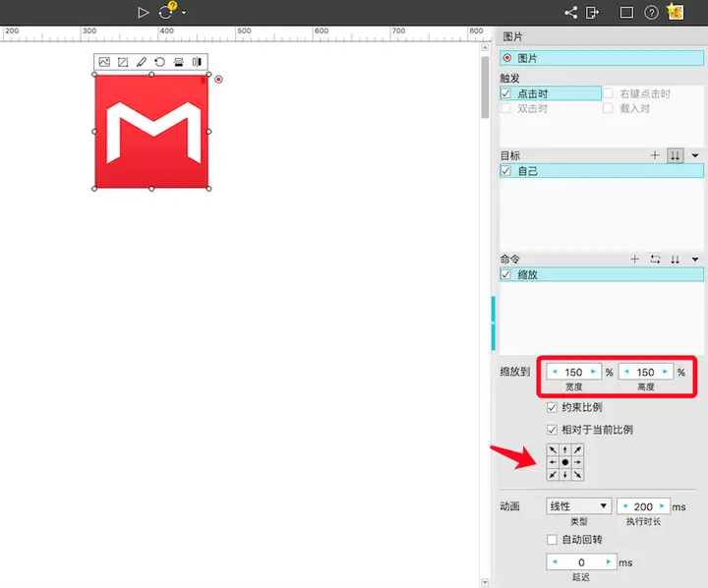Screen dimensions: 708x588
Task: Click the vertical flip icon in the floating toolbar
Action: pos(179,62)
